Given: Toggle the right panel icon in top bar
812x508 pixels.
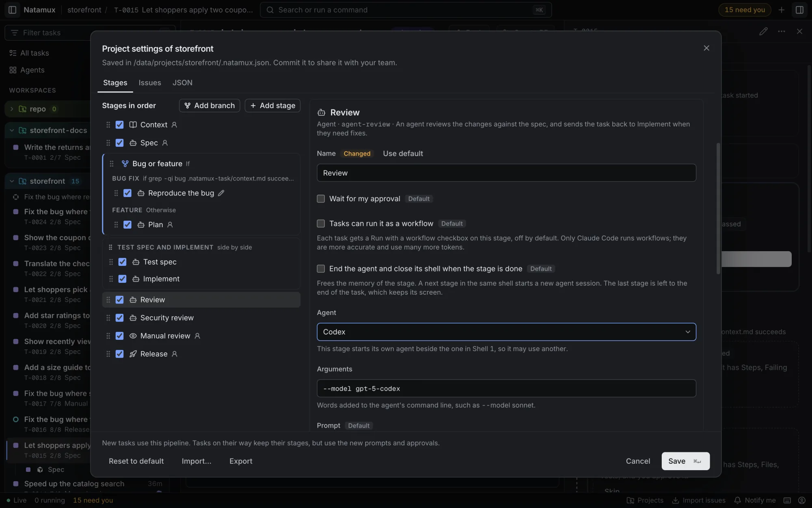Looking at the screenshot, I should [x=799, y=10].
